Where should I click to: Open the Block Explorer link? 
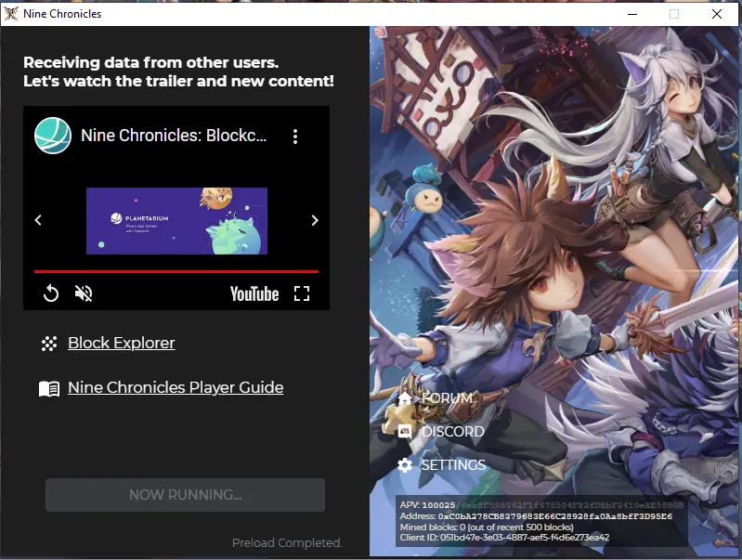pyautogui.click(x=121, y=343)
